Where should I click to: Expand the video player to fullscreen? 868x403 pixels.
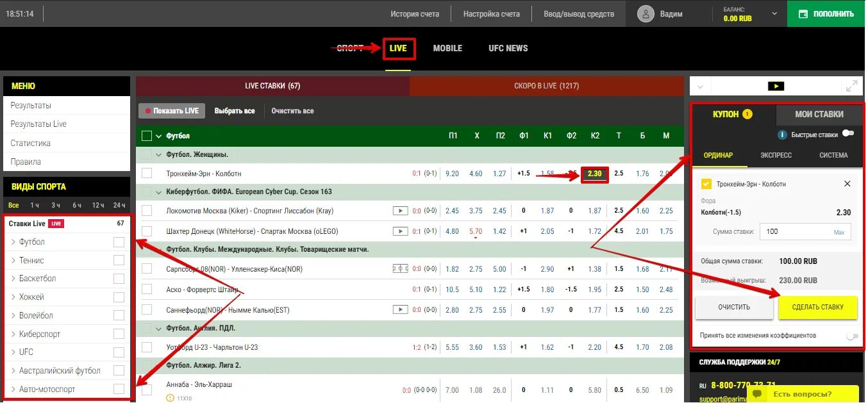pos(852,86)
